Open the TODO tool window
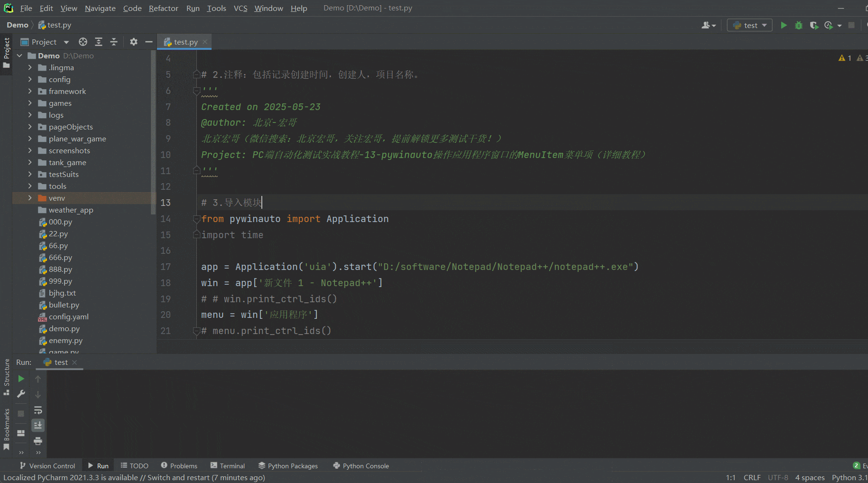Viewport: 868px width, 483px height. [x=135, y=466]
